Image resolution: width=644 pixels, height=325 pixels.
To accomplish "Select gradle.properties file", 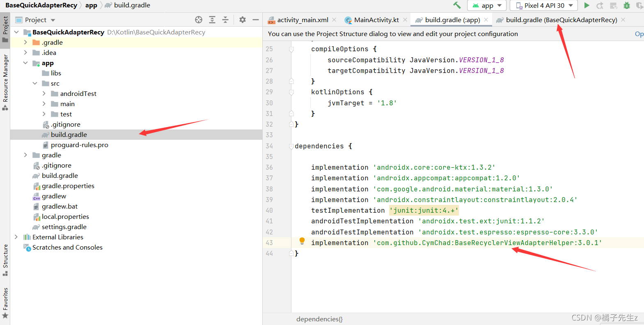I will (68, 186).
